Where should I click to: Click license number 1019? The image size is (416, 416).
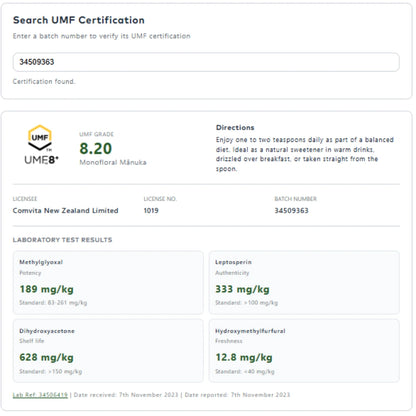pyautogui.click(x=151, y=211)
